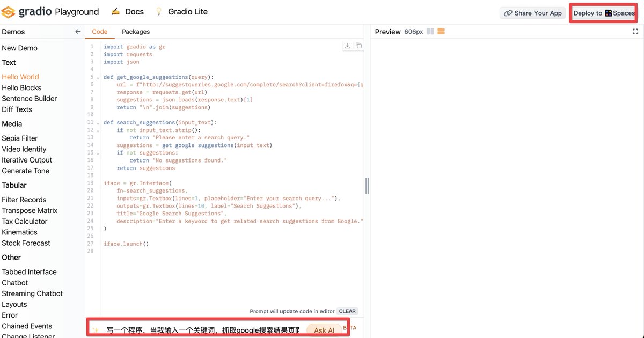This screenshot has width=644, height=338.
Task: Select the Streaming Chatbot demo
Action: click(32, 293)
